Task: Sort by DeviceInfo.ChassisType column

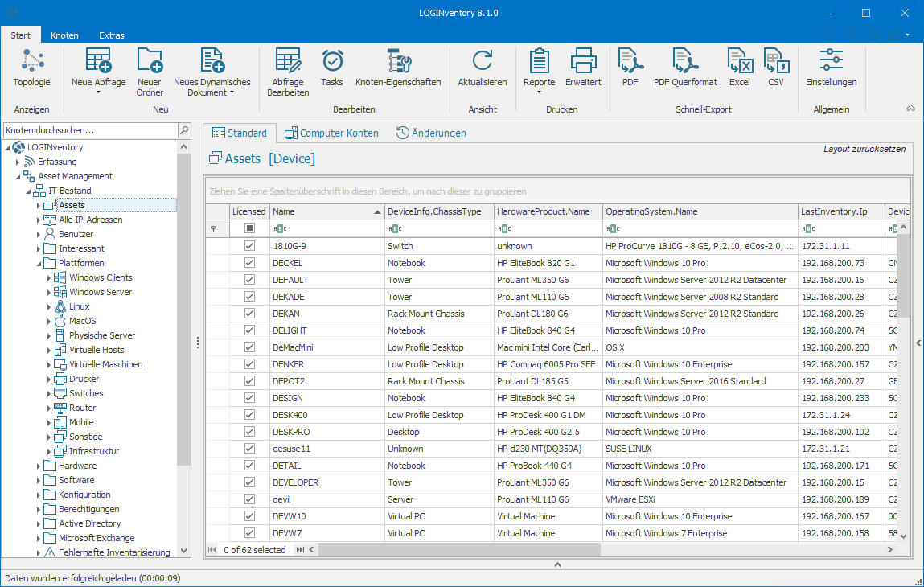Action: [x=439, y=211]
